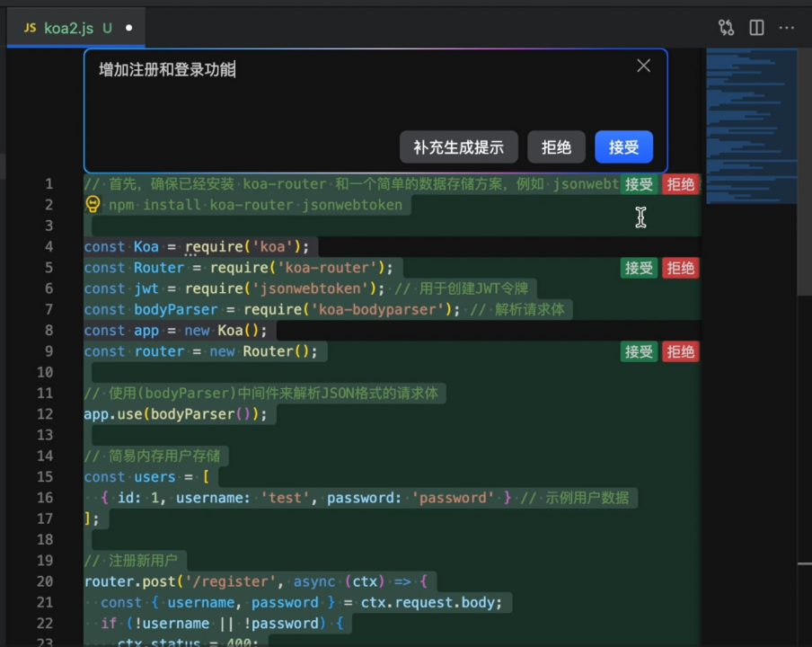Click the prompt text 增加注册和登录功能
The image size is (812, 647).
point(167,70)
